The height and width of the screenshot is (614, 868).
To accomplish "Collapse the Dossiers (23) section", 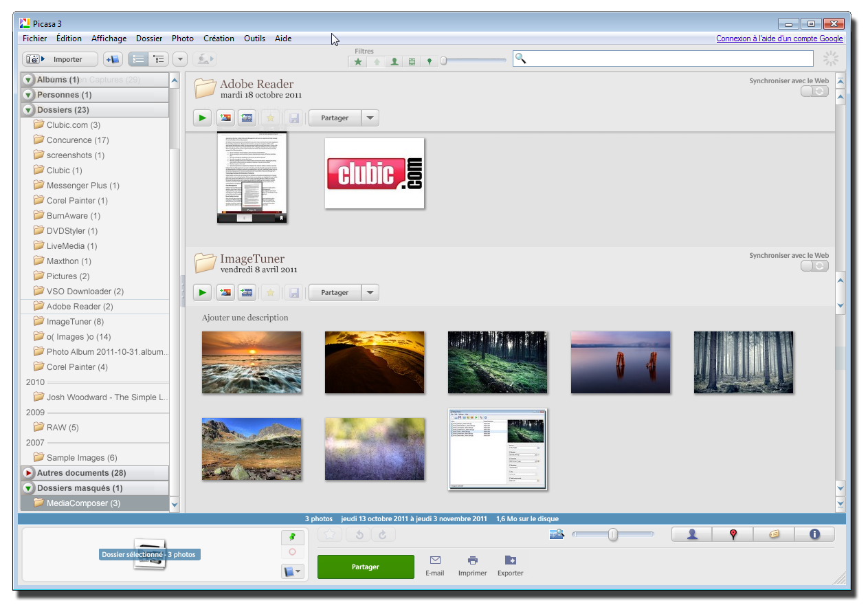I will [28, 110].
